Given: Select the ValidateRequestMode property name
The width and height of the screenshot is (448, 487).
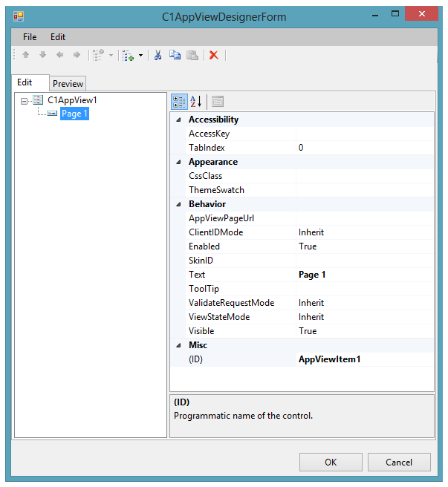Looking at the screenshot, I should [232, 303].
